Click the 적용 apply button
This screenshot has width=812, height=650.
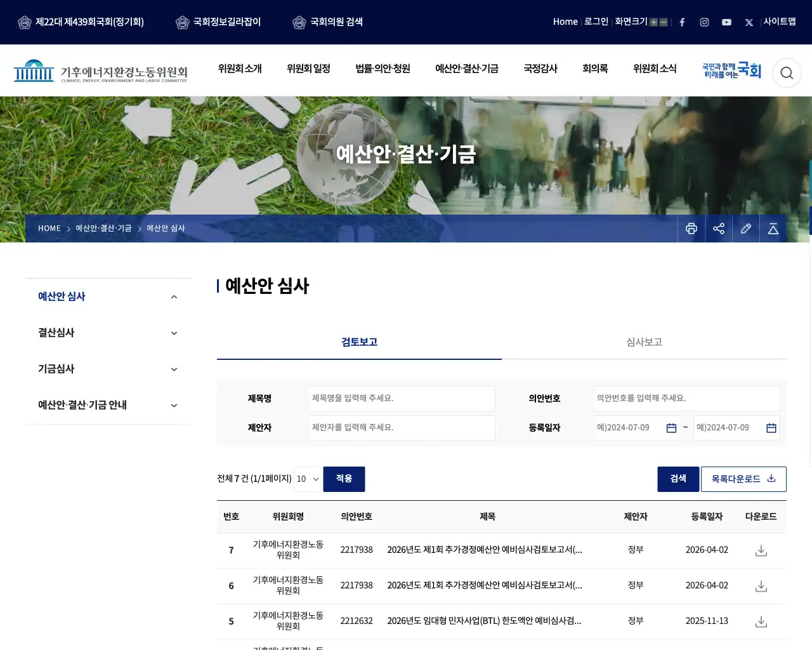(x=344, y=479)
